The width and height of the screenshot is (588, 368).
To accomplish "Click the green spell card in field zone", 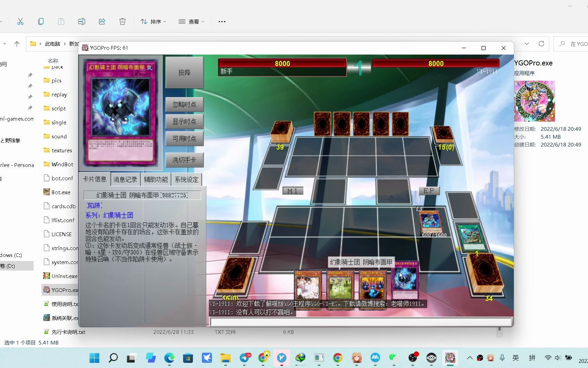I will [471, 237].
